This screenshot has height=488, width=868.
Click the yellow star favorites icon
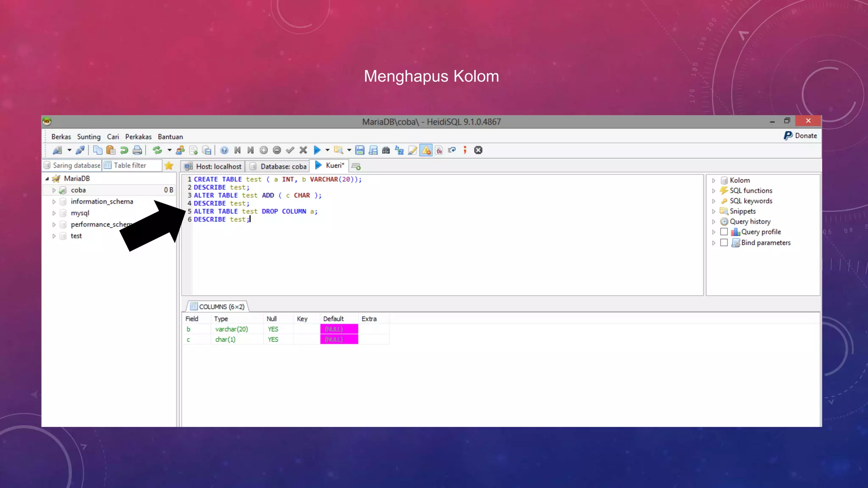[169, 166]
